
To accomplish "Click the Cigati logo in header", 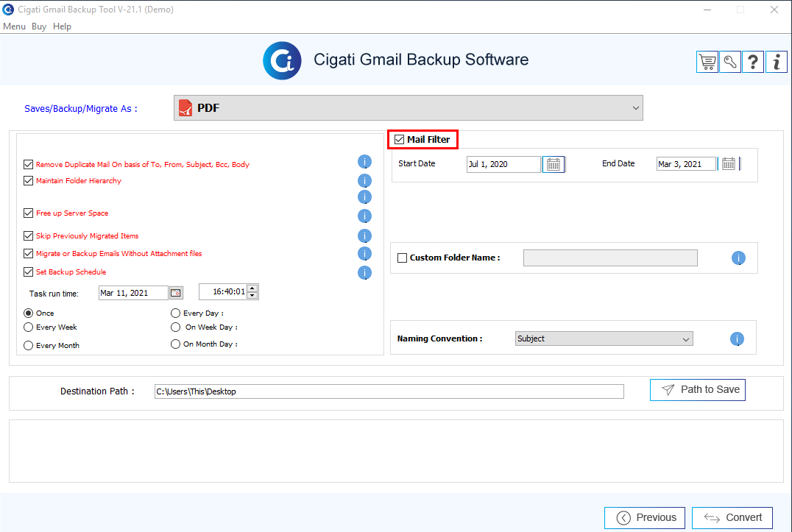I will click(282, 60).
